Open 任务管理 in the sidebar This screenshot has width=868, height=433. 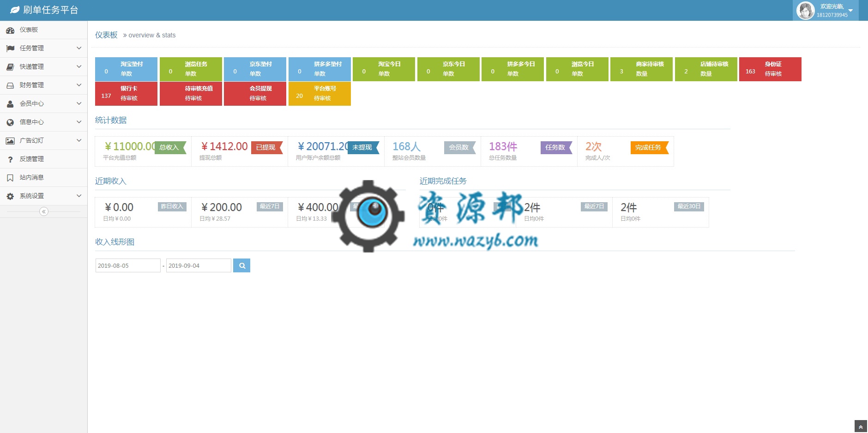coord(43,48)
